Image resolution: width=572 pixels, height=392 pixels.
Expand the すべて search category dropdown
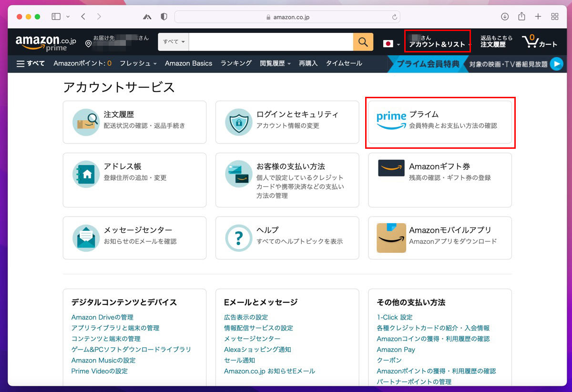[x=174, y=42]
